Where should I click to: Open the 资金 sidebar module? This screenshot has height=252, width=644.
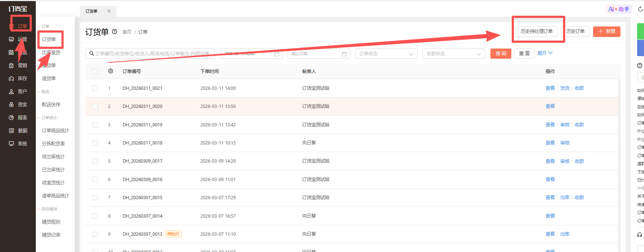[18, 104]
